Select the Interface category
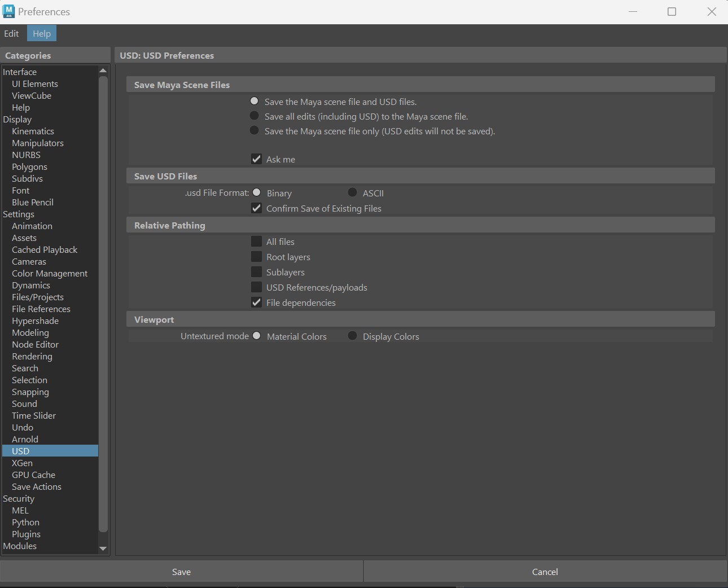The height and width of the screenshot is (588, 728). (20, 72)
